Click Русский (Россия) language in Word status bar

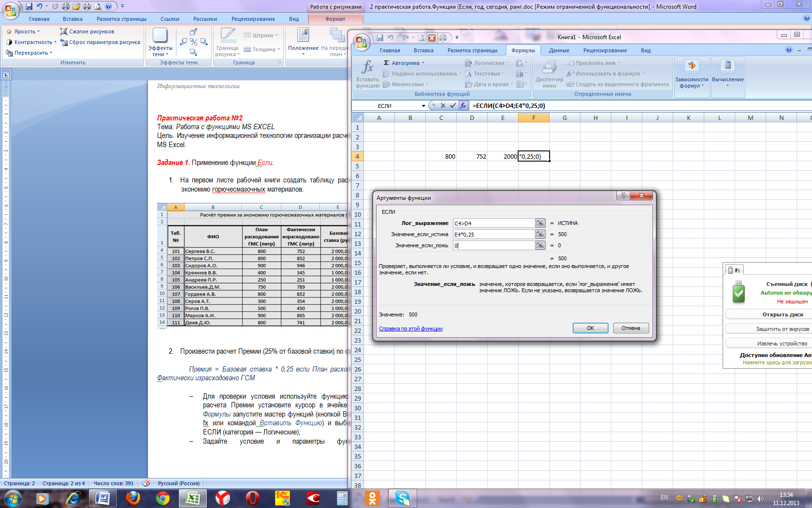178,483
